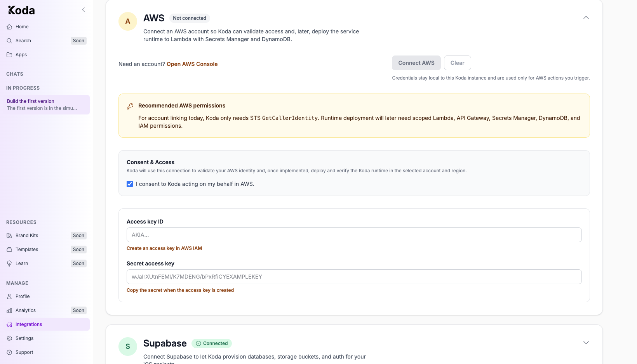Image resolution: width=637 pixels, height=364 pixels.
Task: Click the Brand Kits icon
Action: click(x=9, y=236)
